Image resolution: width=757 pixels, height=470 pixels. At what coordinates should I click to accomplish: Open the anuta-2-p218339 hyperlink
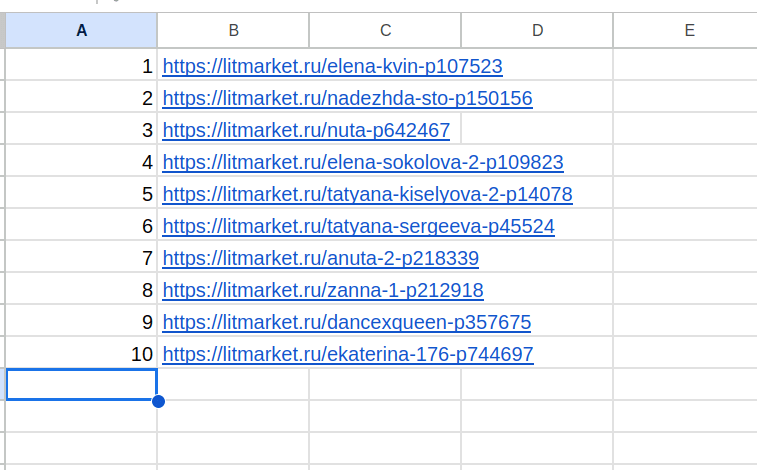320,259
